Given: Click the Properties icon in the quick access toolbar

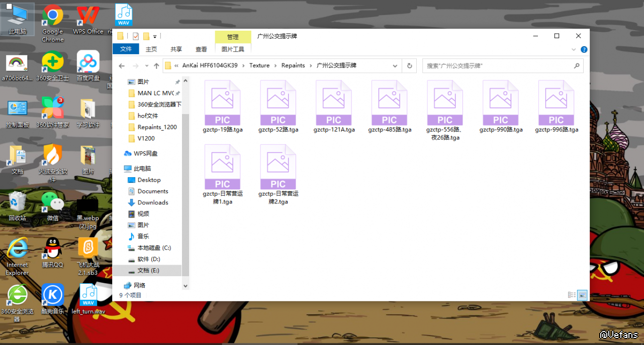Looking at the screenshot, I should point(136,36).
